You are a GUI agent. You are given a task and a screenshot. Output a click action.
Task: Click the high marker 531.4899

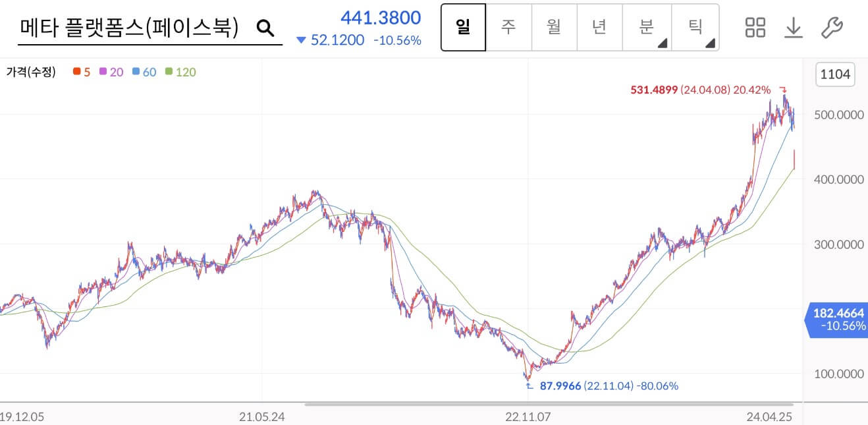654,90
